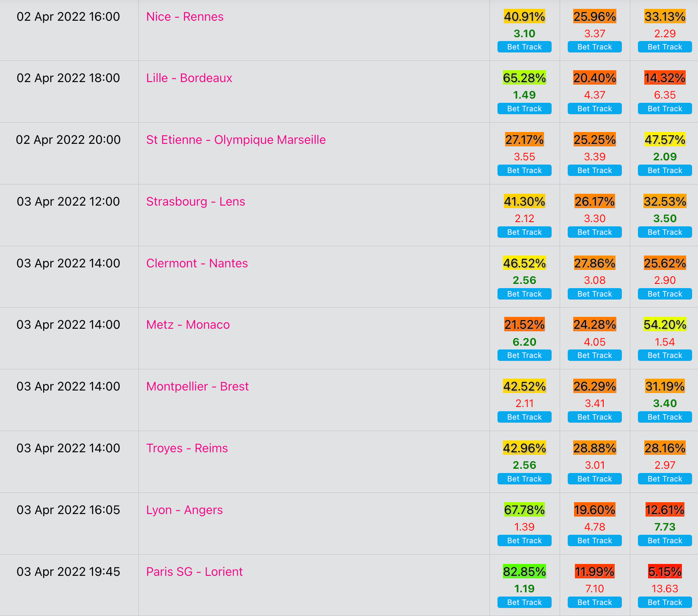Select the 46.52% Clermont win probability
This screenshot has height=616, width=698.
pyautogui.click(x=525, y=263)
